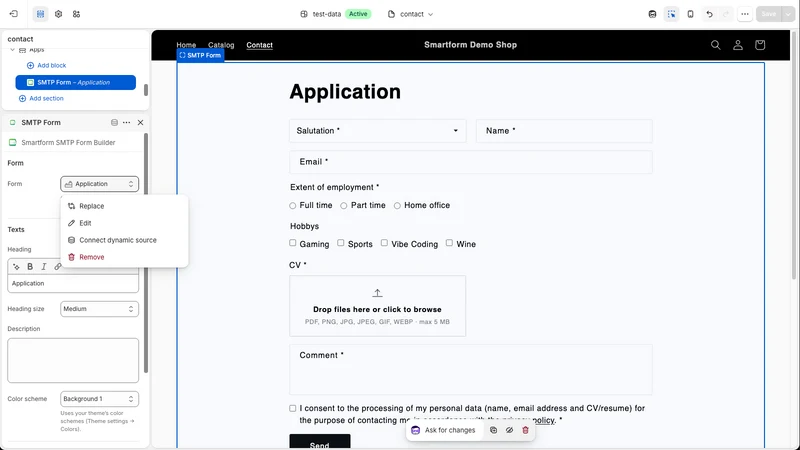The width and height of the screenshot is (800, 450).
Task: Open top bar three-dot more menu
Action: tap(745, 14)
